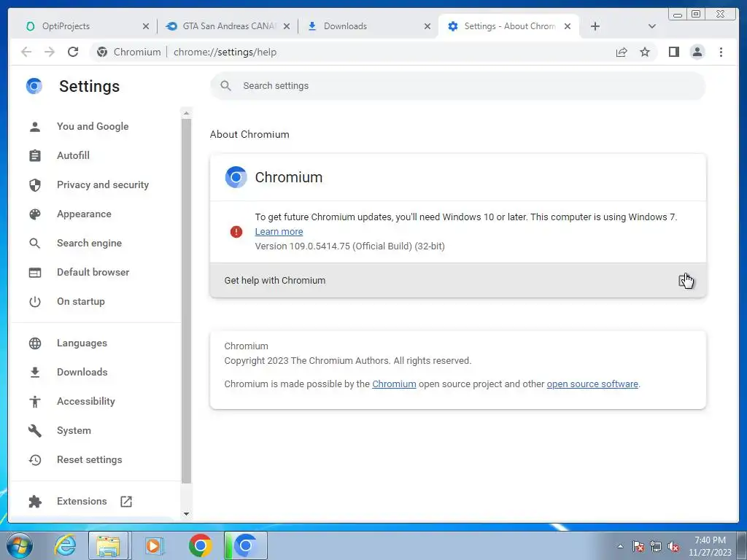This screenshot has height=560, width=747.
Task: Open the side panel icon
Action: [x=673, y=52]
